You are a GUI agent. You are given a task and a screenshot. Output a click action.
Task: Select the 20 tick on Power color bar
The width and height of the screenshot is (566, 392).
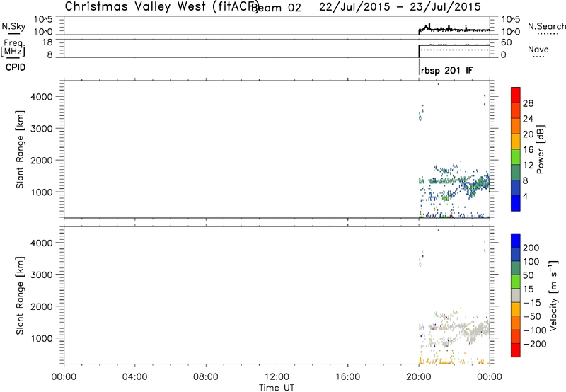(528, 134)
